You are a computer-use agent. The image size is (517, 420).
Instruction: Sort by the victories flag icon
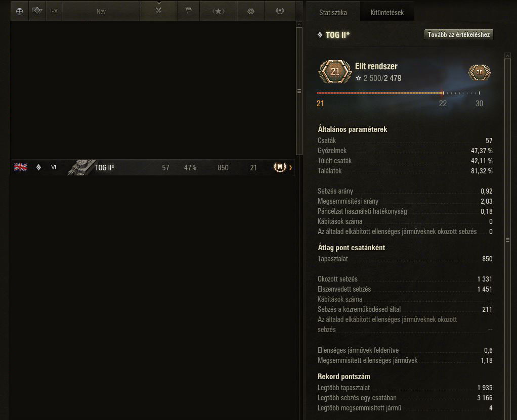(188, 11)
